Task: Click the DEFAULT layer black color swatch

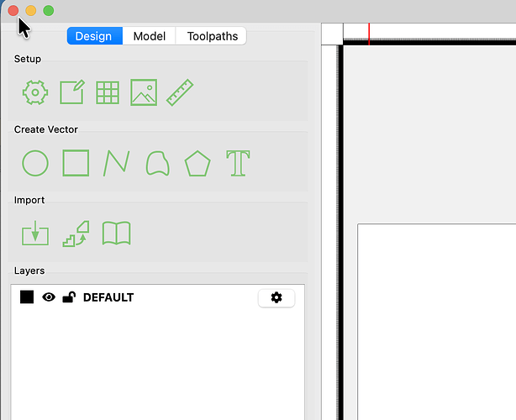Action: coord(27,297)
